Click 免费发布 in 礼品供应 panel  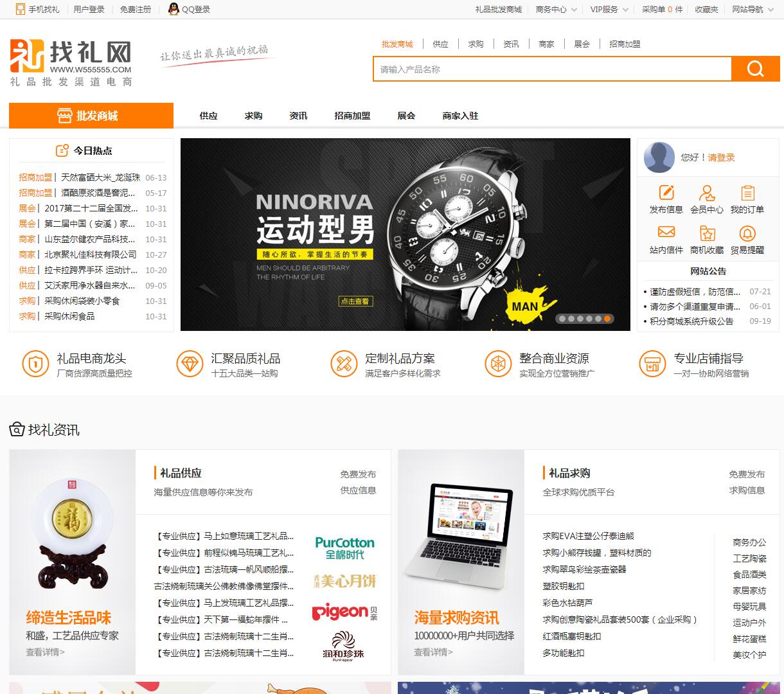tap(358, 474)
